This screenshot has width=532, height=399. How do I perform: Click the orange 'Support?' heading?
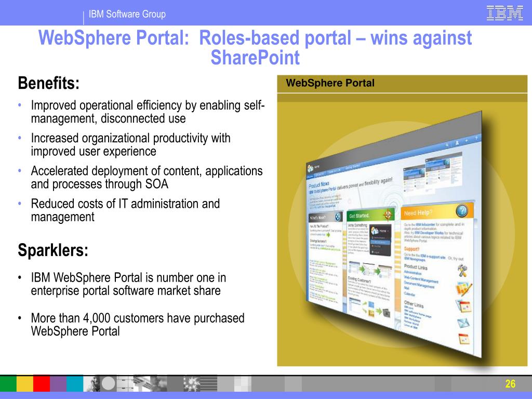click(x=411, y=249)
